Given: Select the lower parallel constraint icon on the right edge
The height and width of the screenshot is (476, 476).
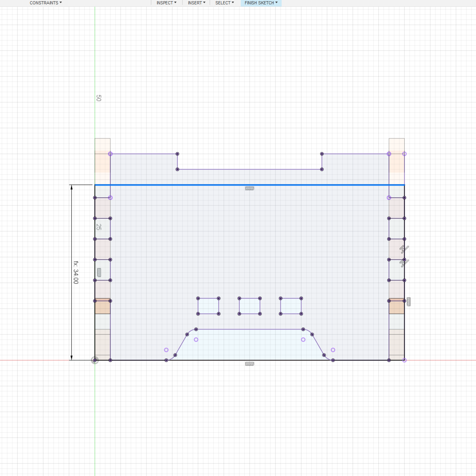Looking at the screenshot, I should (404, 263).
